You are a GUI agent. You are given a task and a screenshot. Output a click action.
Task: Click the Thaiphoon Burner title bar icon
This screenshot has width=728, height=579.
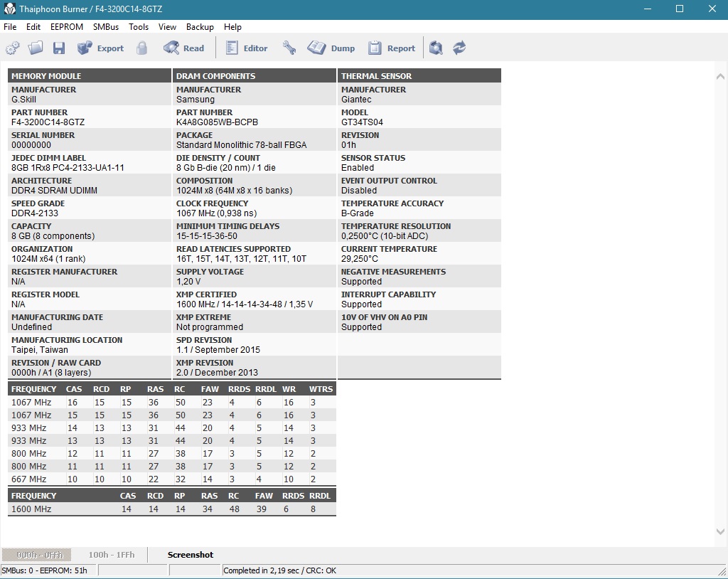pyautogui.click(x=9, y=9)
